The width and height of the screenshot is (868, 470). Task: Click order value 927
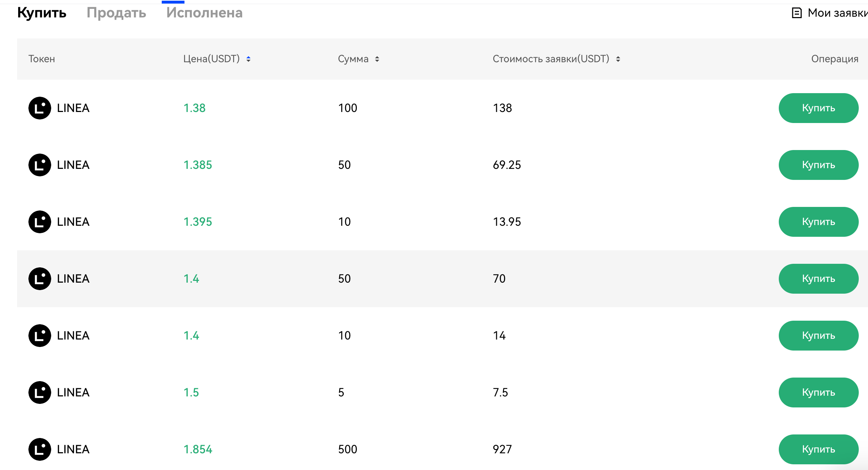click(502, 449)
